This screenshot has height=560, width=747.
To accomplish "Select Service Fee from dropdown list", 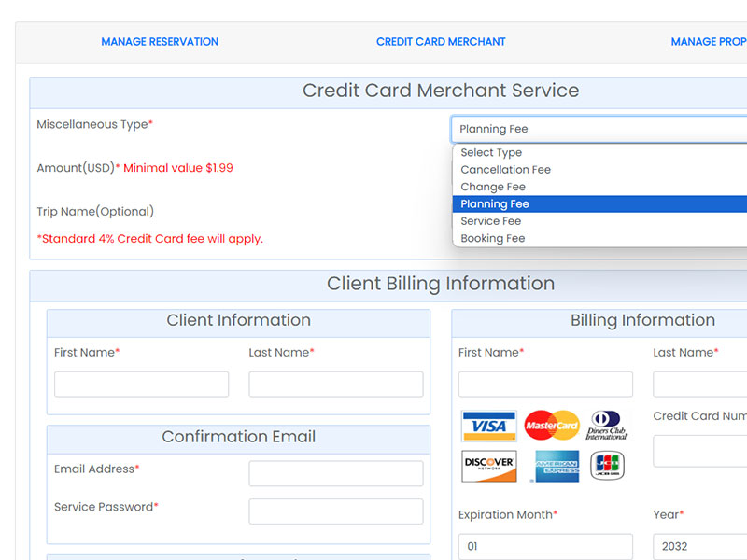I will pyautogui.click(x=491, y=221).
